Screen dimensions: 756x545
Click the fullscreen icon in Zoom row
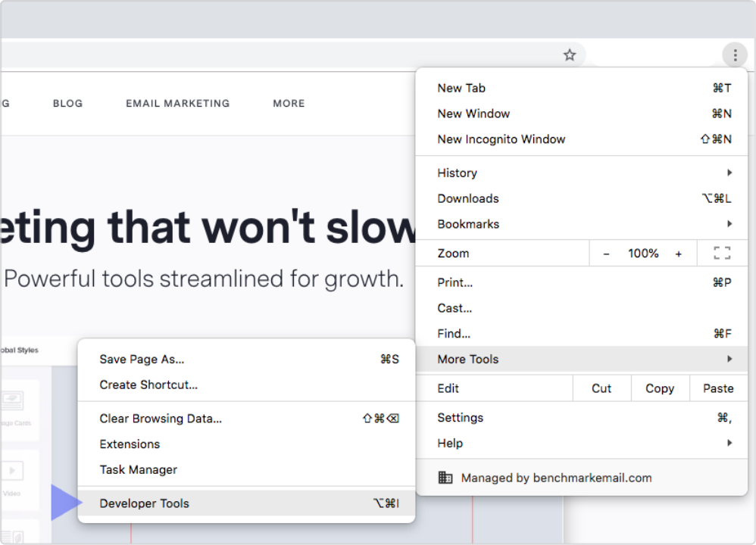(x=722, y=253)
